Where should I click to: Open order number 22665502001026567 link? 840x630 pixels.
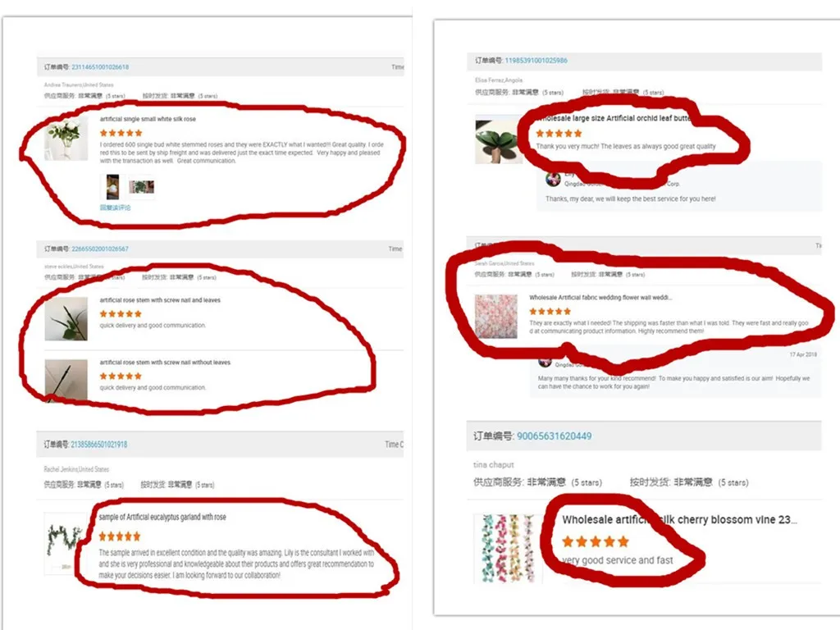(x=99, y=249)
